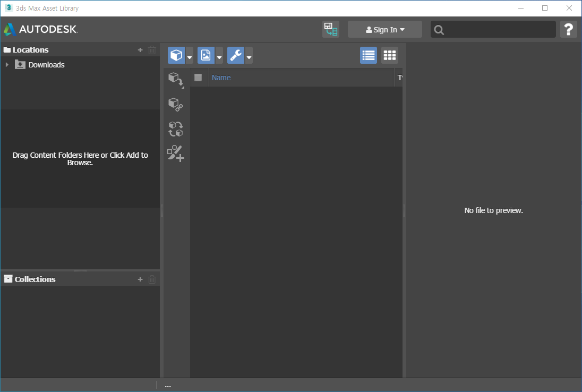Switch to list view
582x392 pixels.
[369, 55]
